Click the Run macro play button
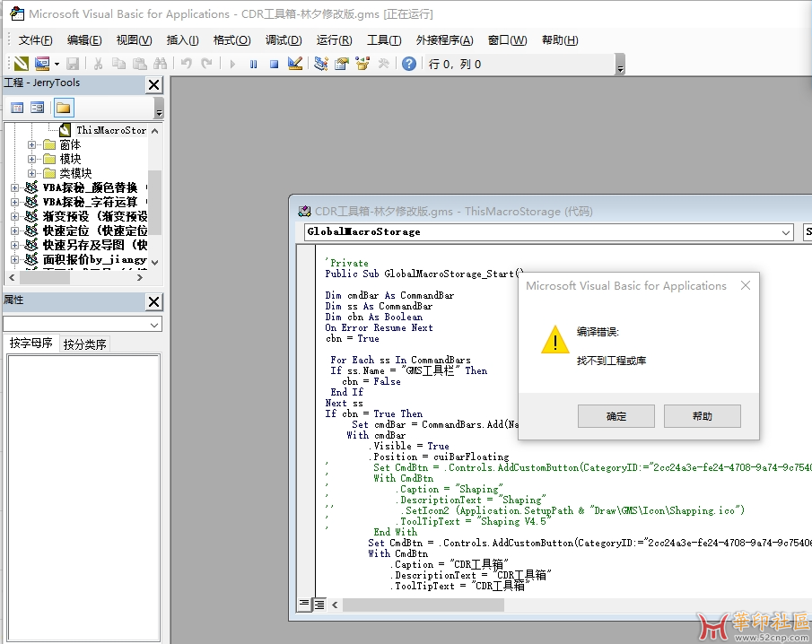 click(232, 65)
